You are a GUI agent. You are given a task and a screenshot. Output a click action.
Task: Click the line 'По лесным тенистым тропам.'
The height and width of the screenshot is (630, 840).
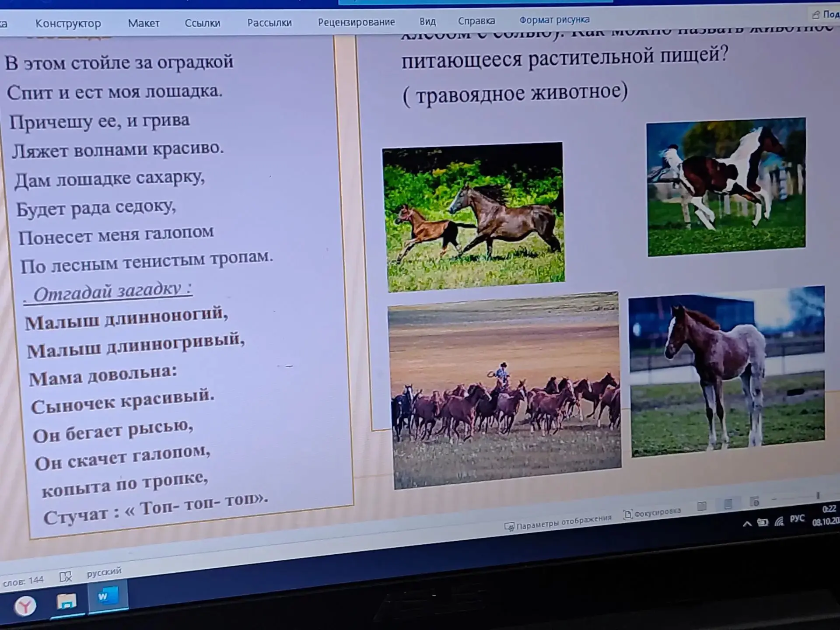[x=147, y=262]
